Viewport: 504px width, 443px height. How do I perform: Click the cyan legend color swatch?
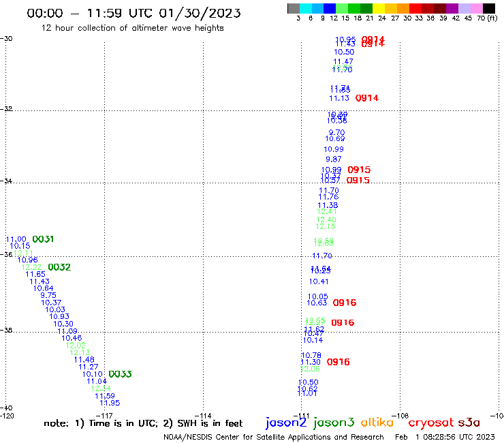(x=306, y=8)
